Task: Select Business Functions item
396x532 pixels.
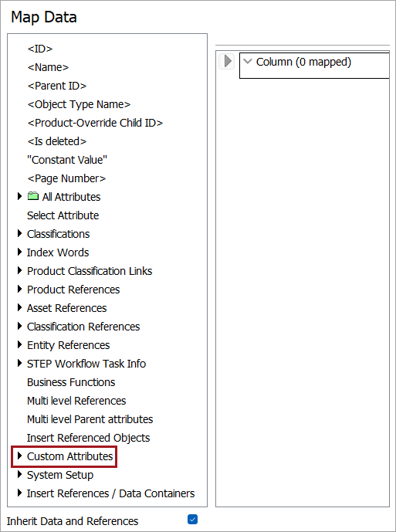Action: [71, 382]
